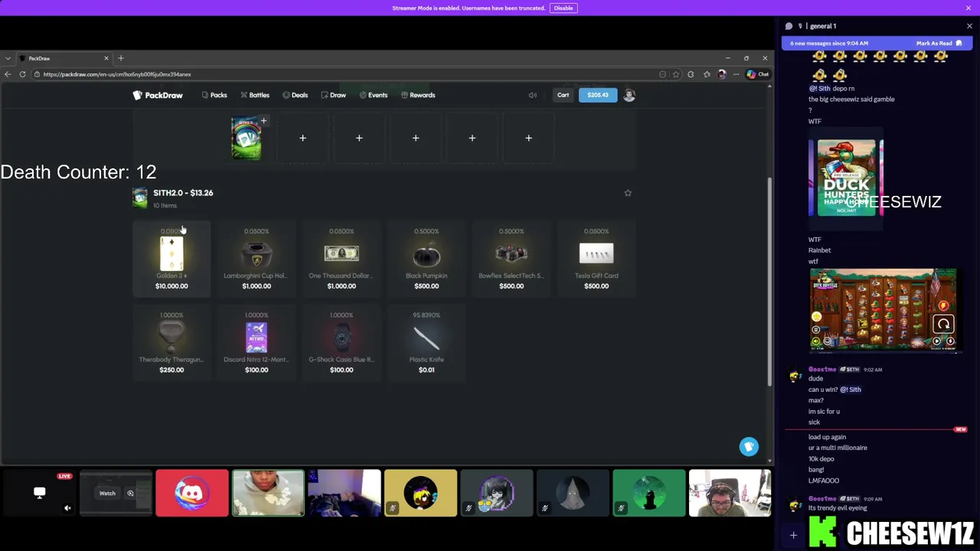980x551 pixels.
Task: Unmute the live stream speaker icon
Action: click(x=67, y=508)
